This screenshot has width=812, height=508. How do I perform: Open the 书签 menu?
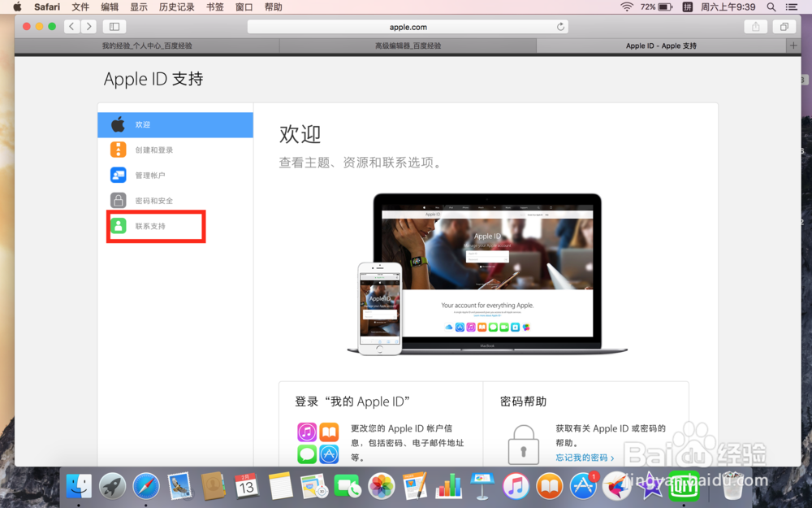point(215,7)
